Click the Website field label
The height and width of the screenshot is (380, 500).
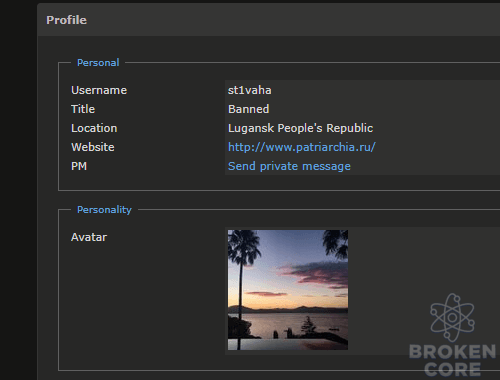[x=93, y=147]
